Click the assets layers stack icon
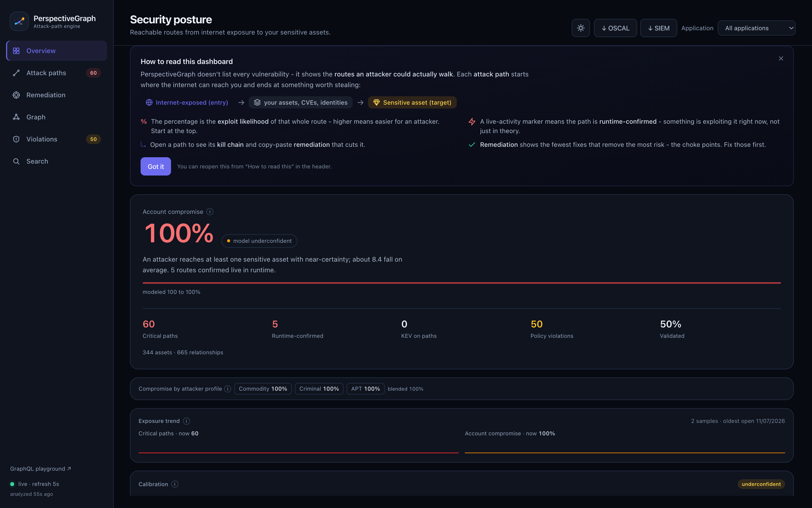This screenshot has width=812, height=508. 257,102
